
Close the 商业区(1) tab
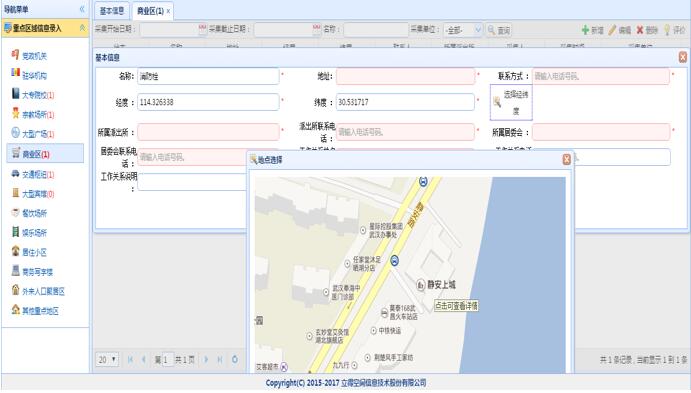click(x=168, y=11)
